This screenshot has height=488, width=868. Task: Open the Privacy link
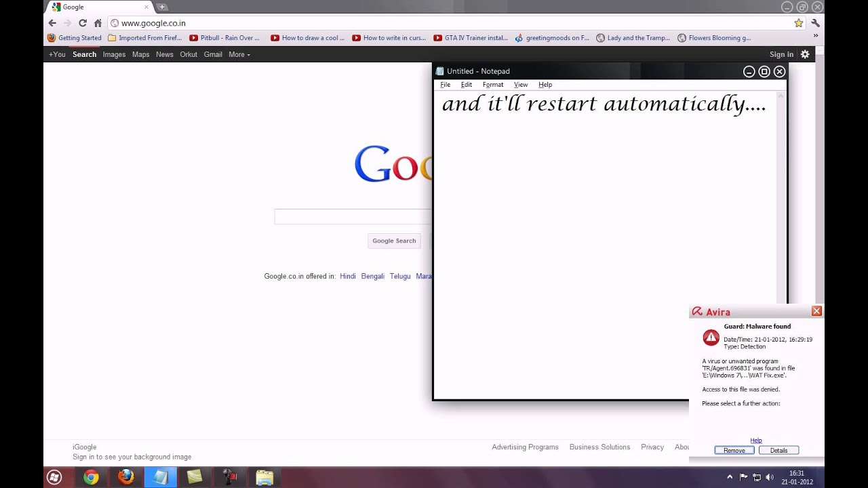[652, 447]
